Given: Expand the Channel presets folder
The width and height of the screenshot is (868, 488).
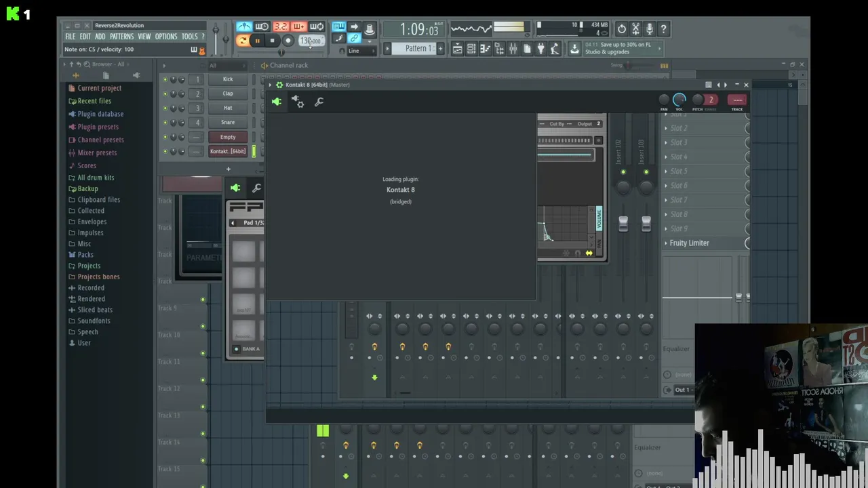Looking at the screenshot, I should pyautogui.click(x=100, y=140).
